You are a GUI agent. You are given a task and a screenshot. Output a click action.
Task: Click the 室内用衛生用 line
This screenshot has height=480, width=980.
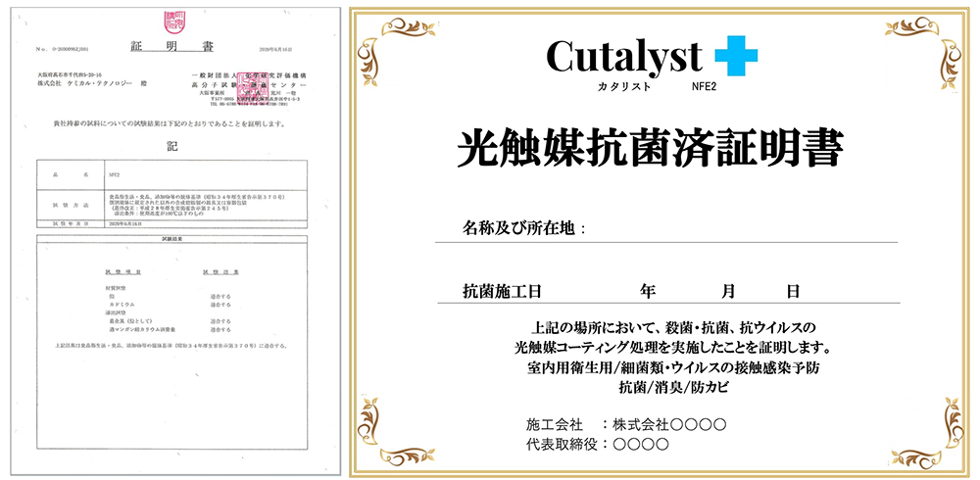(x=673, y=367)
